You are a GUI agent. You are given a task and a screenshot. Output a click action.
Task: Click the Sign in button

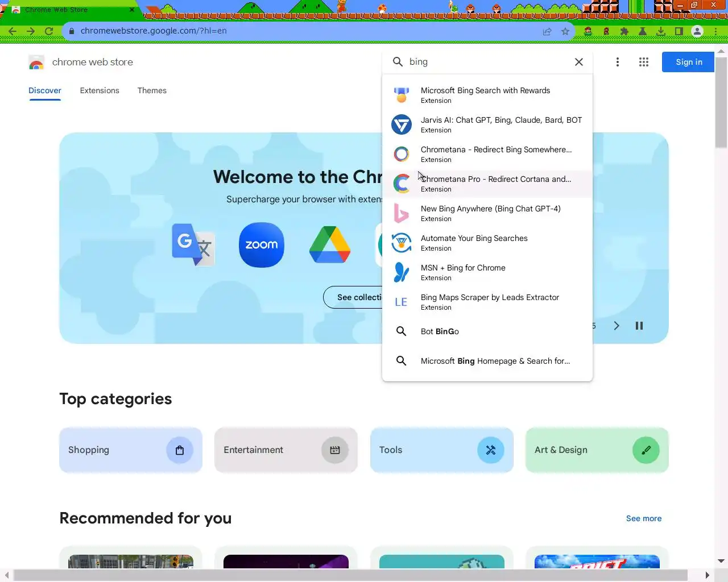[689, 62]
